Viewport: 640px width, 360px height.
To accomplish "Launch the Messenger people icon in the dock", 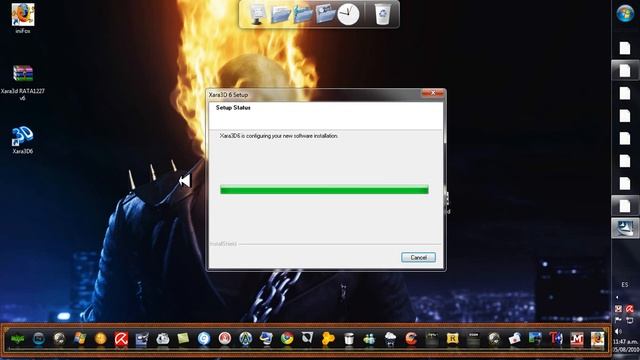I will (369, 338).
